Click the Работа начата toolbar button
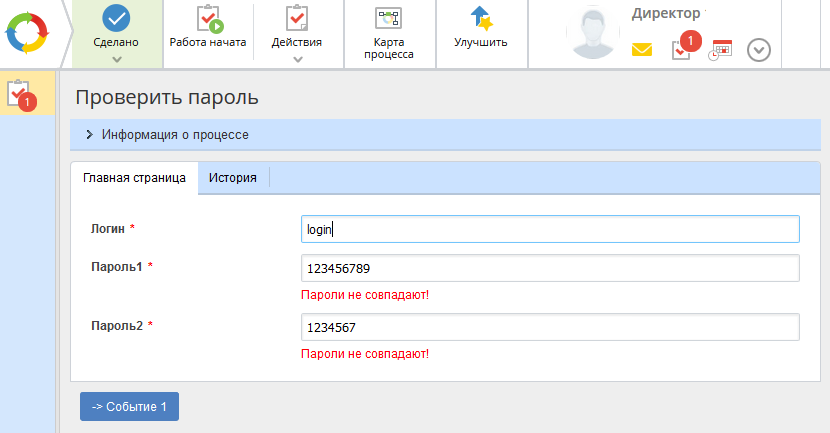The width and height of the screenshot is (830, 433). 208,28
